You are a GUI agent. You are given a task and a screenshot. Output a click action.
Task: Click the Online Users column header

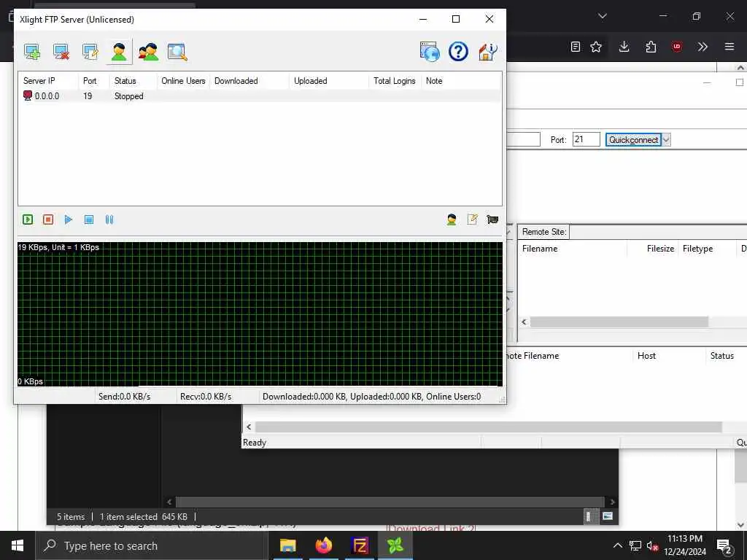coord(183,81)
